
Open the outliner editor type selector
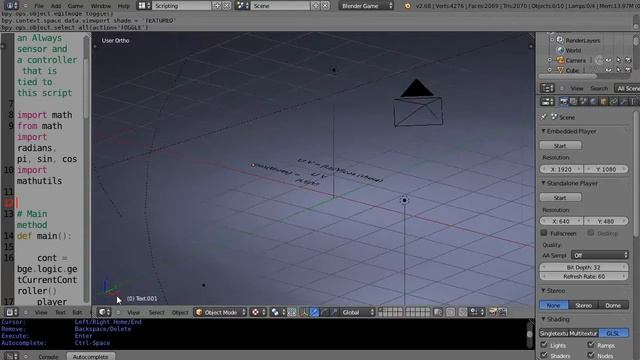[547, 88]
